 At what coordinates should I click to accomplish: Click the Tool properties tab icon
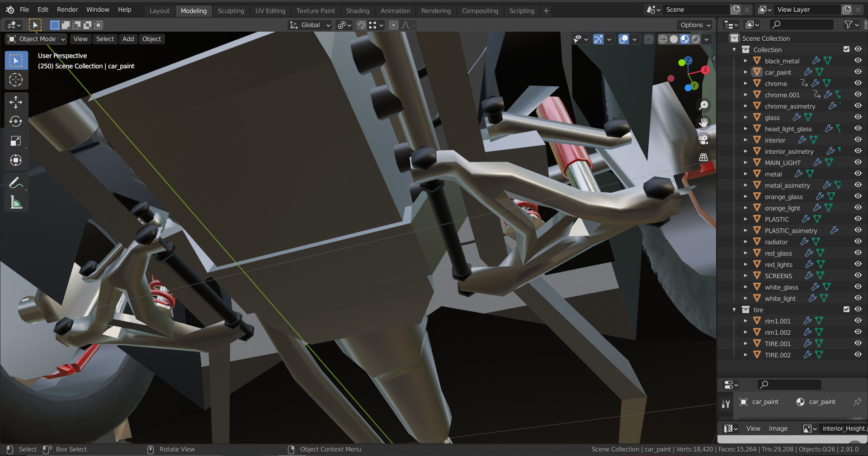(726, 404)
